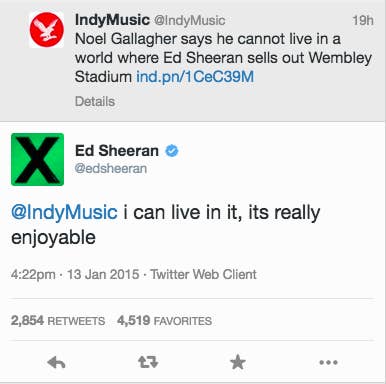Click the 19h timestamp
The width and height of the screenshot is (386, 384).
363,21
